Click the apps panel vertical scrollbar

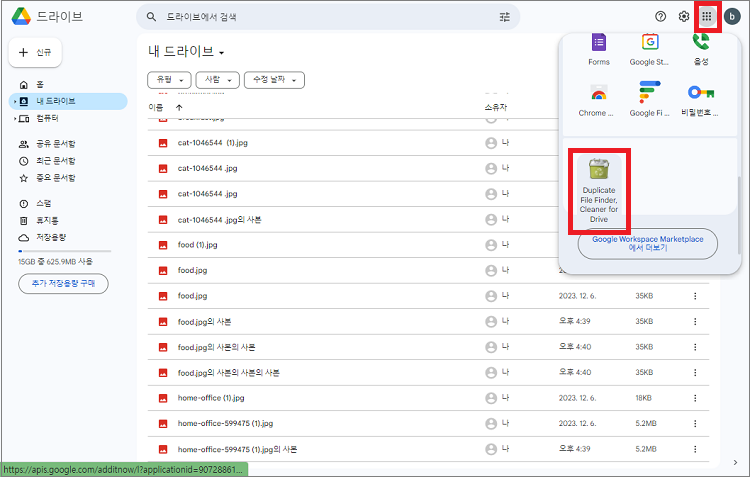[739, 215]
